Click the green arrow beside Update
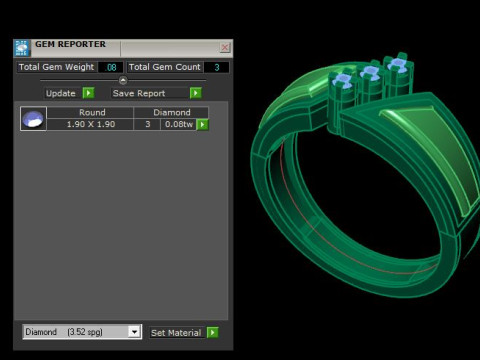The height and width of the screenshot is (360, 480). coord(88,93)
